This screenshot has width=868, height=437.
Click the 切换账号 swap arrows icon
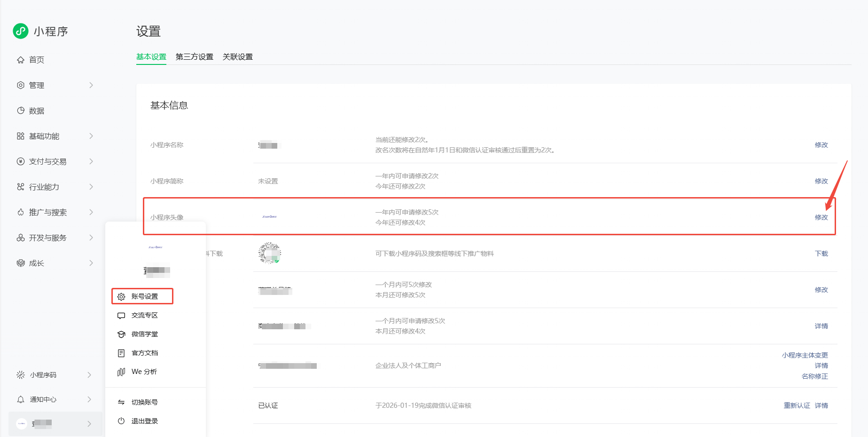point(121,402)
